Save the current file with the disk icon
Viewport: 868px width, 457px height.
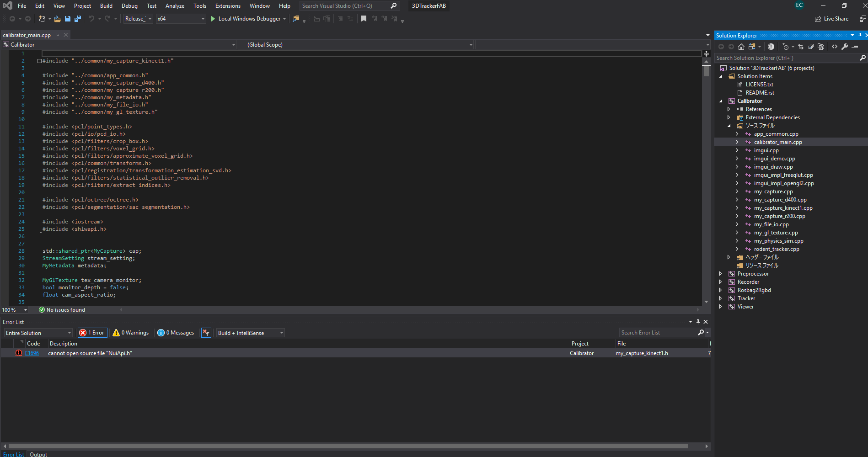68,19
